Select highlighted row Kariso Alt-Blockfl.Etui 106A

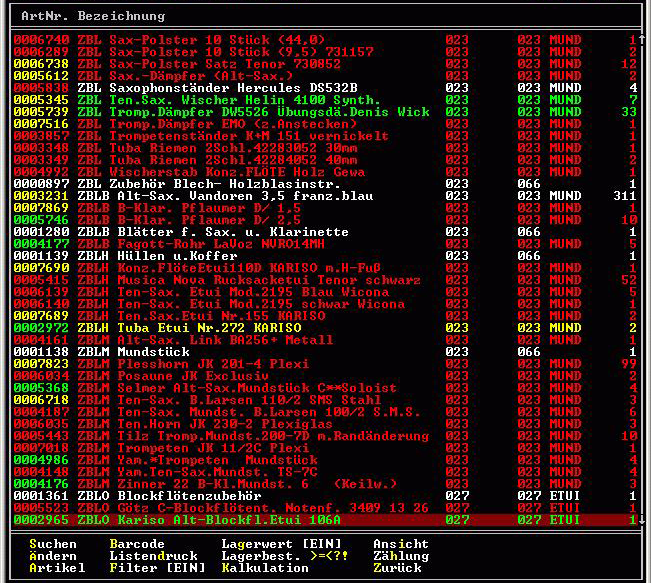click(x=325, y=520)
